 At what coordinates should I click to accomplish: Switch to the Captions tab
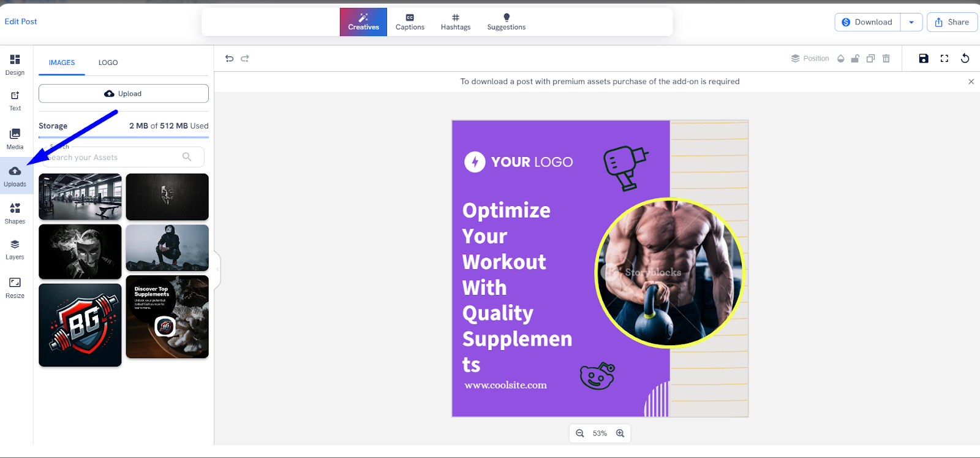click(x=410, y=22)
